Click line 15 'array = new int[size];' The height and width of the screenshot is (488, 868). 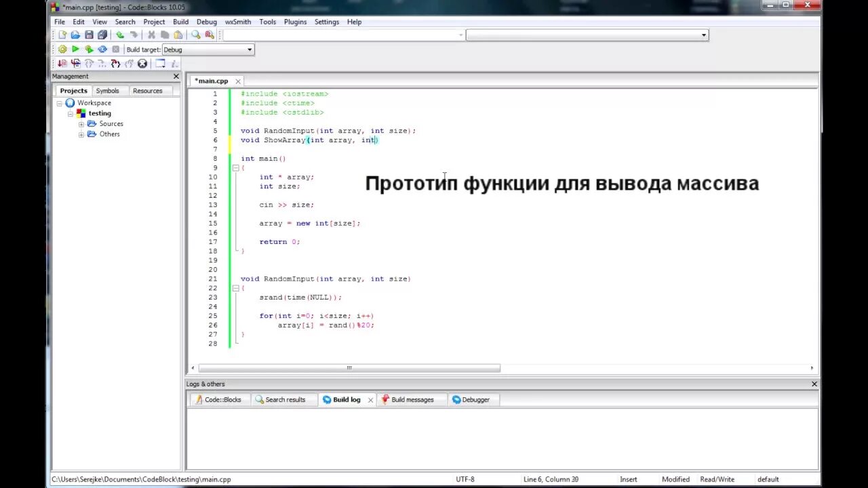pos(310,223)
